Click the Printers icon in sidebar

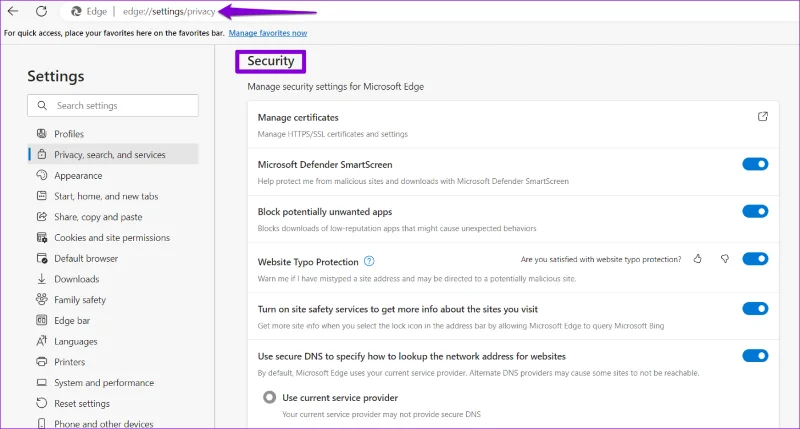point(42,362)
